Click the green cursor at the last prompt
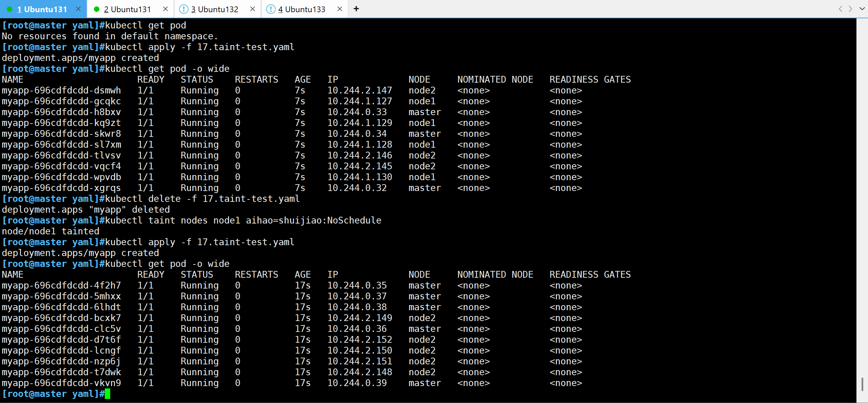 tap(107, 394)
